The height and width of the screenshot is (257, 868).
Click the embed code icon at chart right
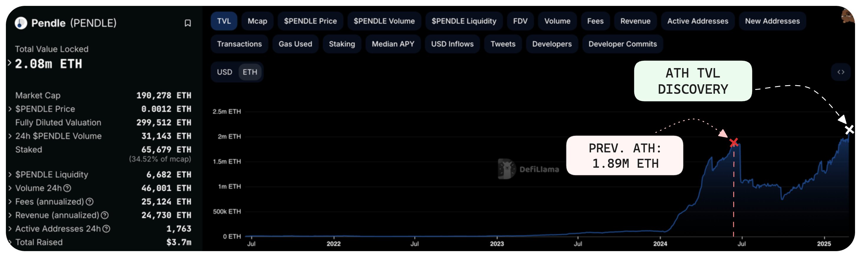[841, 72]
